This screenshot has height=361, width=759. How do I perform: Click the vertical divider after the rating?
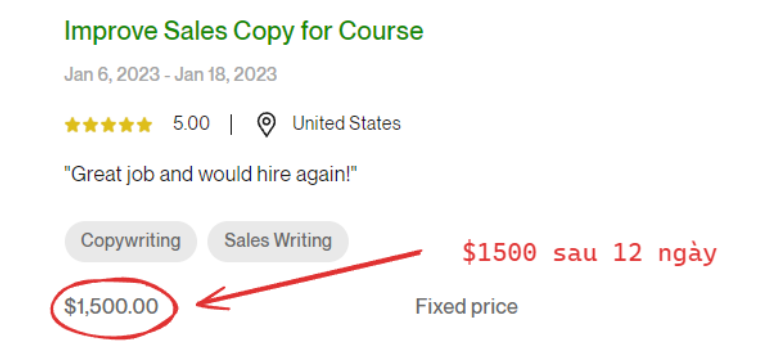231,124
